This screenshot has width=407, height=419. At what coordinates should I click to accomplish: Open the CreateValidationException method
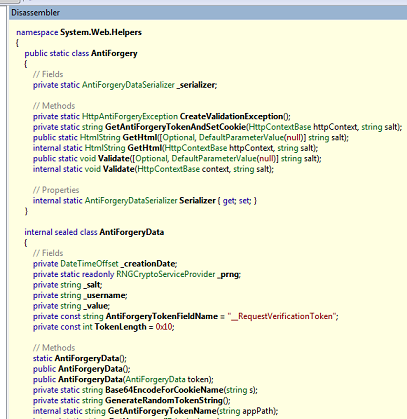click(231, 116)
